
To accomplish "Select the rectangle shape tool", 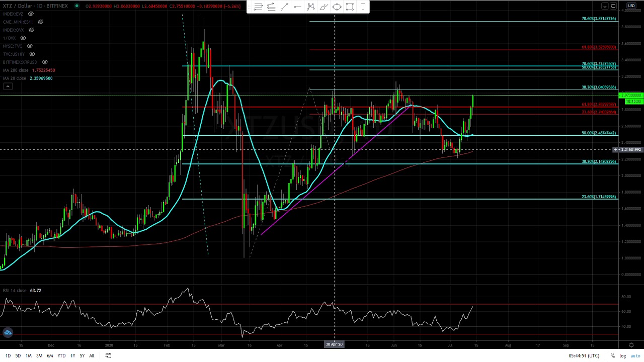I will 350,7.
